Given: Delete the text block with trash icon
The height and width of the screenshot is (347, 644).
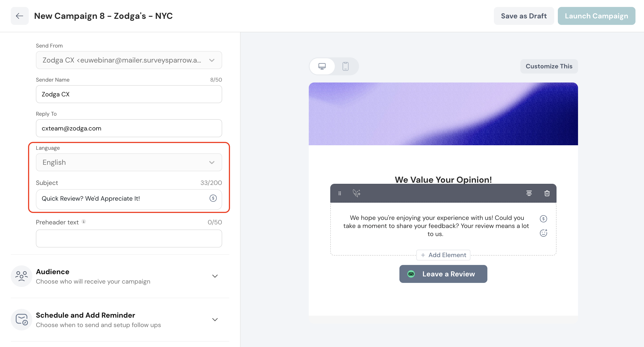Looking at the screenshot, I should point(547,193).
